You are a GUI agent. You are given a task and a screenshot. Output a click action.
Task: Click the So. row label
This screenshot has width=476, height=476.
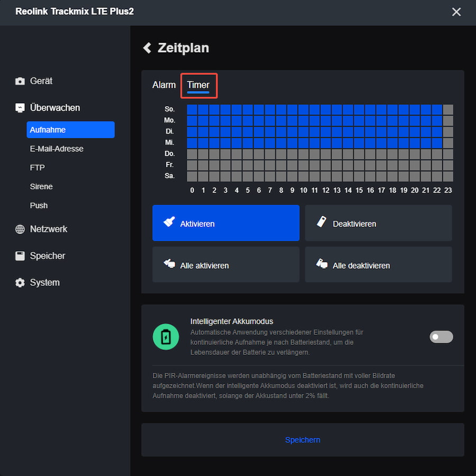click(x=169, y=109)
